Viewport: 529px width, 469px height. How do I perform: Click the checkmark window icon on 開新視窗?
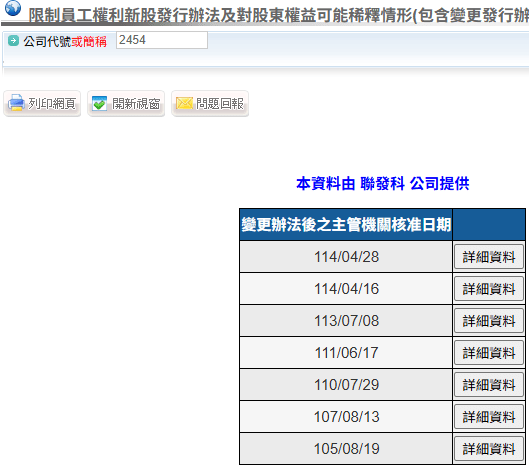100,103
